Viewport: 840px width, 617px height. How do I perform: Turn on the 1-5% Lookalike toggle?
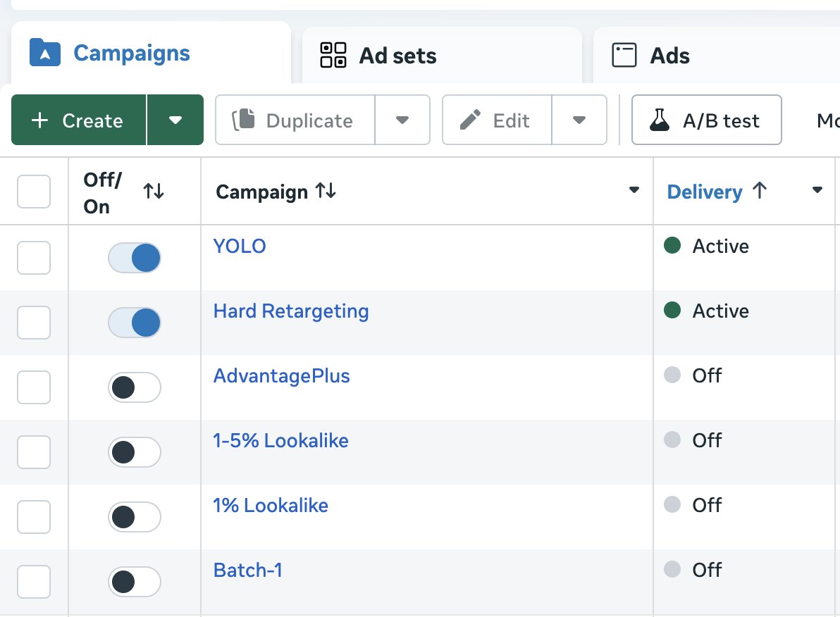pos(135,452)
